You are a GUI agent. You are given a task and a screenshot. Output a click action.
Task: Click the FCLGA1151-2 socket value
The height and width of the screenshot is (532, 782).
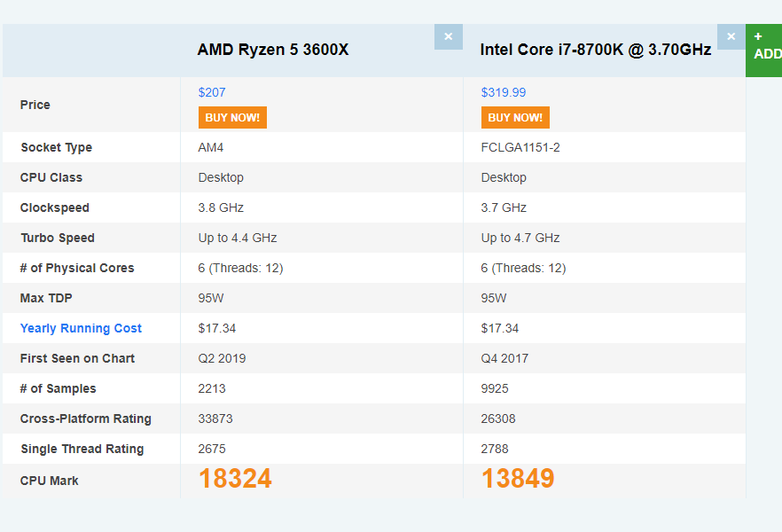click(x=520, y=147)
